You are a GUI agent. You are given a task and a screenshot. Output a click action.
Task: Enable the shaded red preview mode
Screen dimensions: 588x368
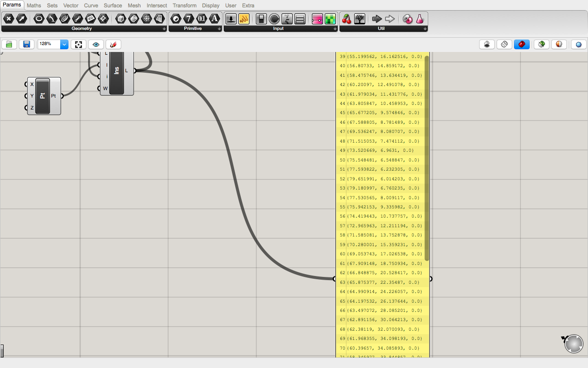click(522, 45)
